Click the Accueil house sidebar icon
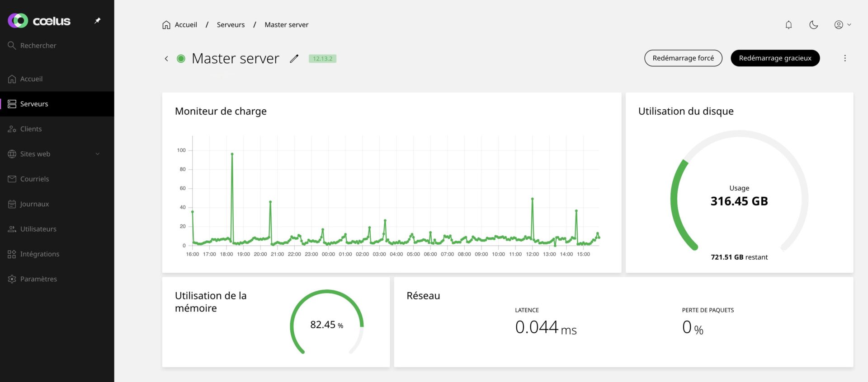 tap(12, 79)
